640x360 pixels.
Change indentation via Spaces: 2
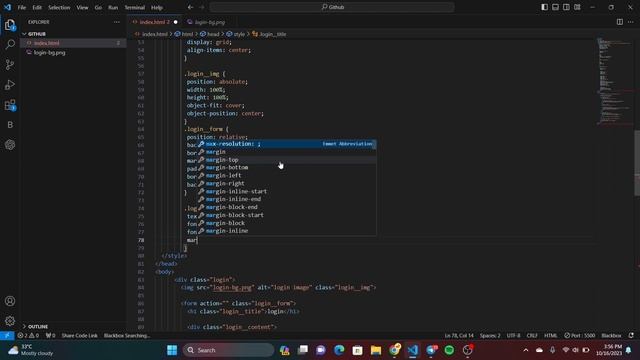click(490, 336)
